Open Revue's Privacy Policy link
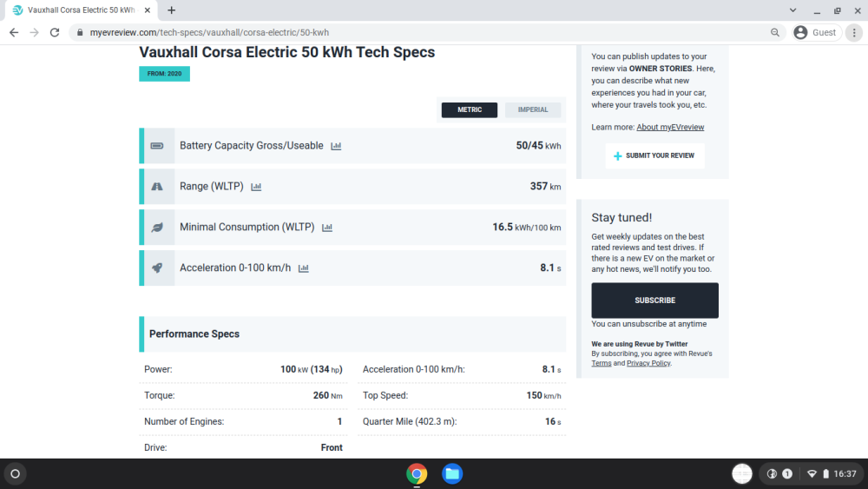Screen dimensions: 868x489 (648, 363)
